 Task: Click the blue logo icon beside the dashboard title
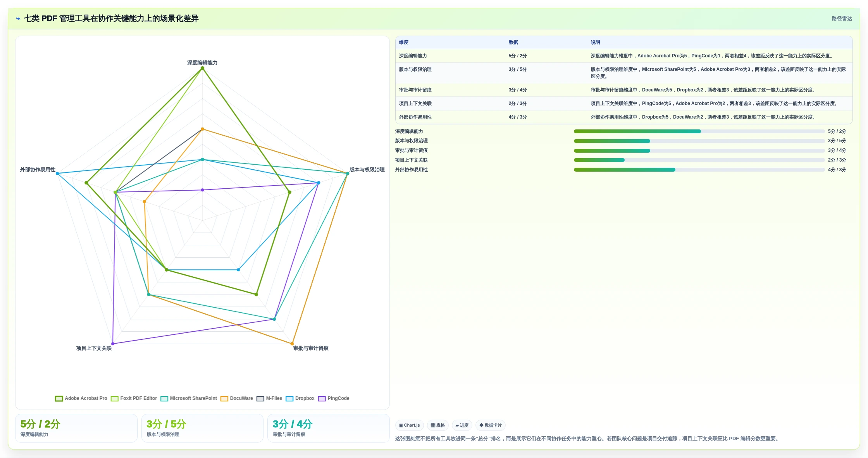pyautogui.click(x=18, y=19)
